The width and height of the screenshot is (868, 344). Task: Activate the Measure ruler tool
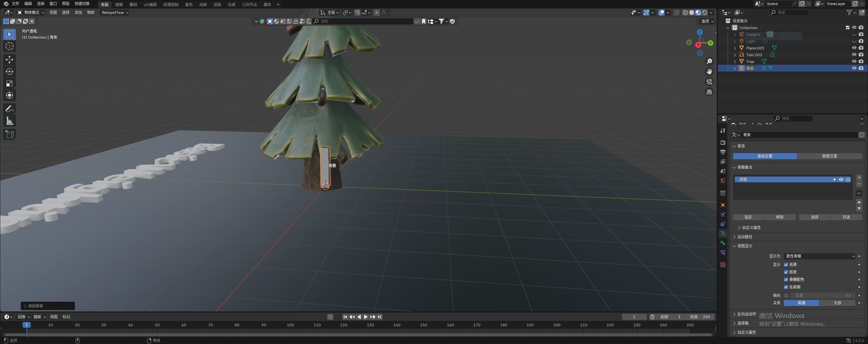pos(9,121)
